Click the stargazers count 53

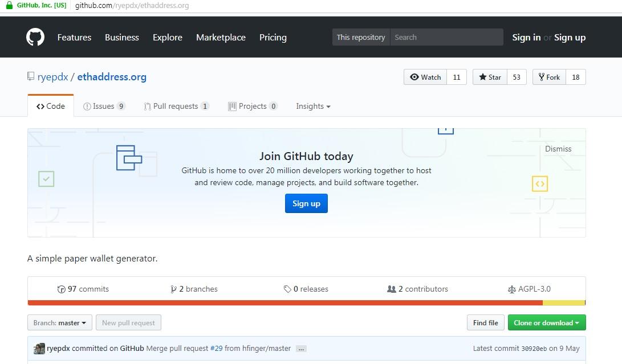[x=517, y=77]
